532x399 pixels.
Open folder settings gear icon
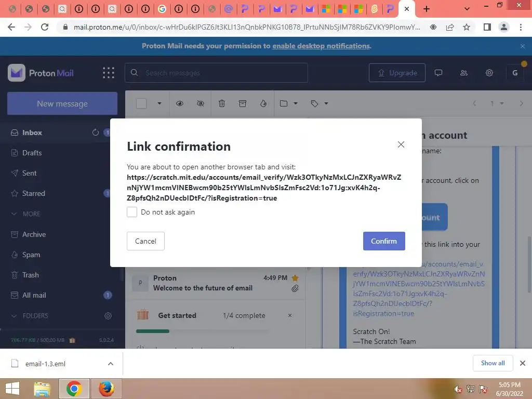pos(108,316)
